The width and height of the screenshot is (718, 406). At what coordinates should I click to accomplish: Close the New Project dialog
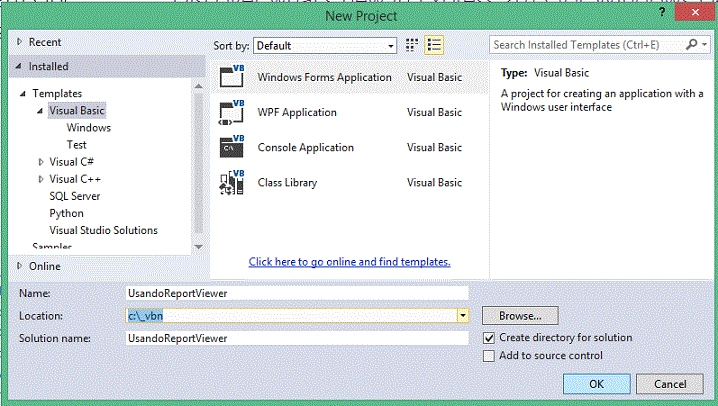click(695, 12)
